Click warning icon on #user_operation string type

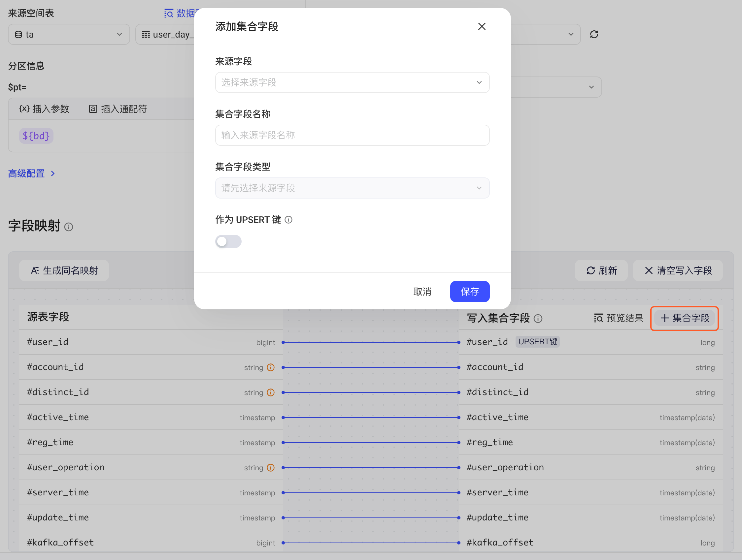[x=271, y=468]
